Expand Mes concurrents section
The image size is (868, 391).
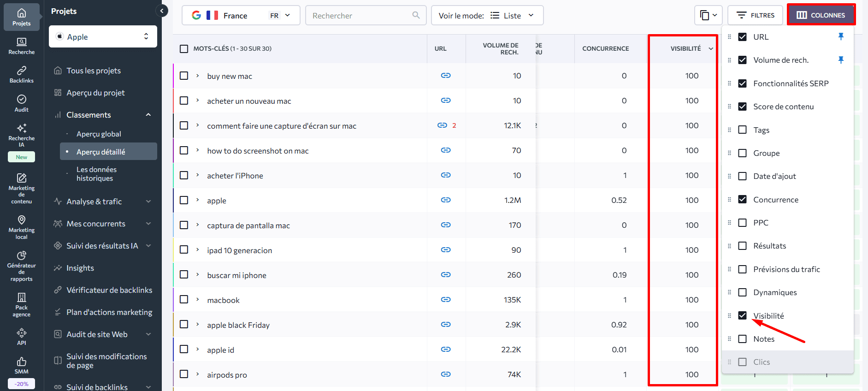[148, 224]
